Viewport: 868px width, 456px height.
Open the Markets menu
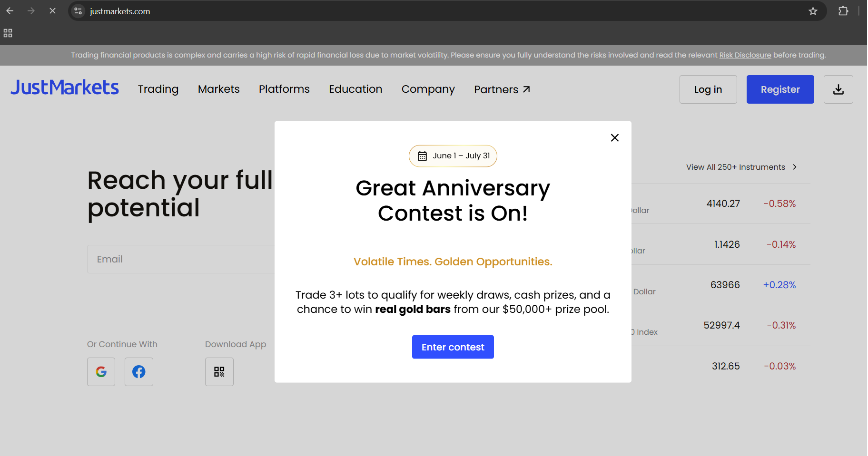(x=219, y=89)
